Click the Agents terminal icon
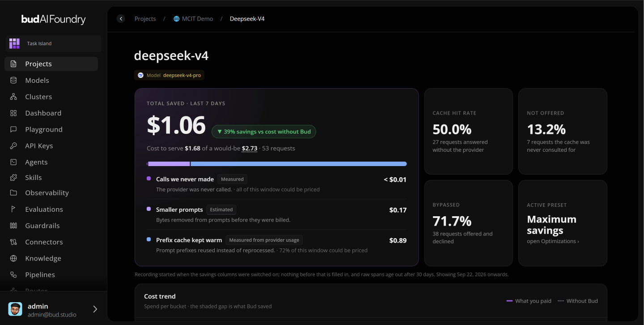 coord(13,162)
